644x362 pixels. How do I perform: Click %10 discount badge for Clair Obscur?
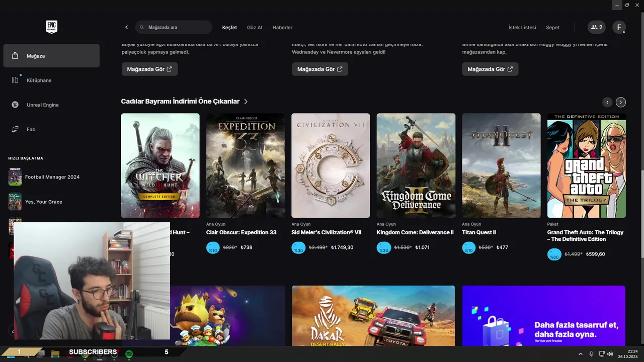(213, 247)
